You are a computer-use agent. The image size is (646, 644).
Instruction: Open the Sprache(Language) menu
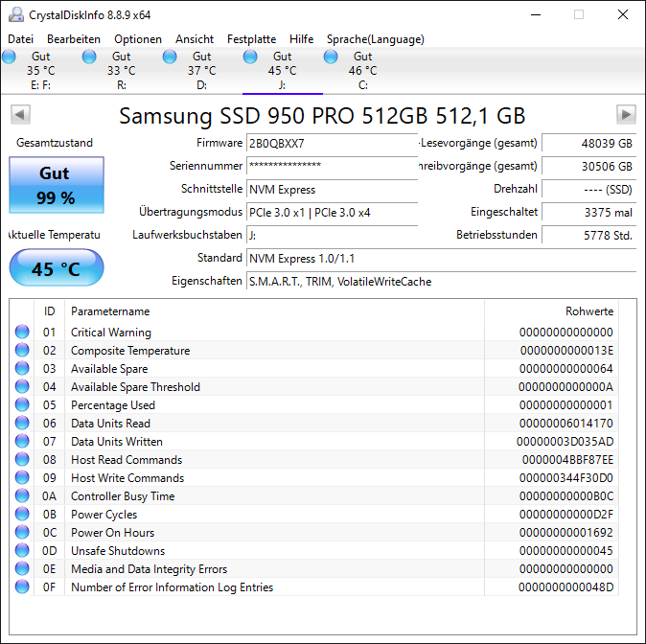[376, 39]
